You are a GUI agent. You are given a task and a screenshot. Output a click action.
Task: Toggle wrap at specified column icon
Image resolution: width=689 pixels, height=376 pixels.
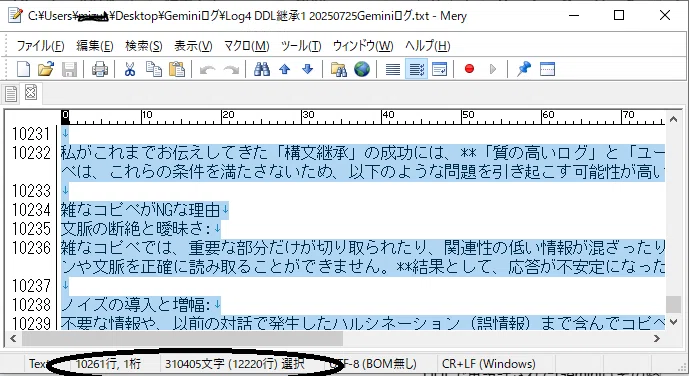point(416,69)
